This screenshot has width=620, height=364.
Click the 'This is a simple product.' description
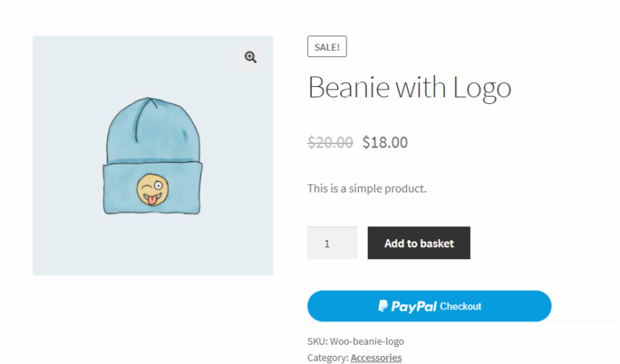(367, 188)
